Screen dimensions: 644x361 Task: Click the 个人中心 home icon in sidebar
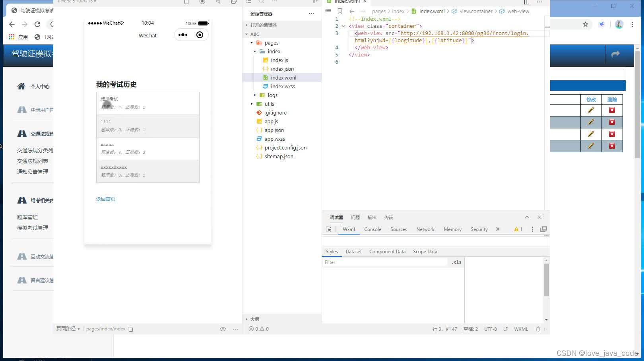tap(21, 86)
